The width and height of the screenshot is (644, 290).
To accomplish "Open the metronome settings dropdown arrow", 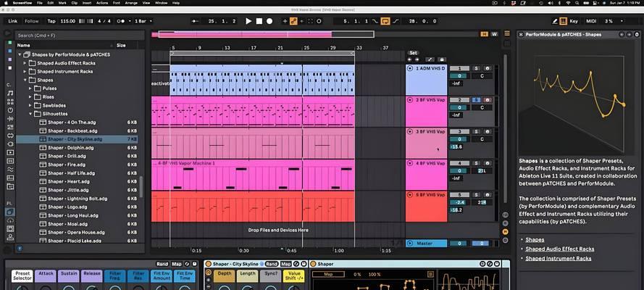I will pyautogui.click(x=130, y=21).
